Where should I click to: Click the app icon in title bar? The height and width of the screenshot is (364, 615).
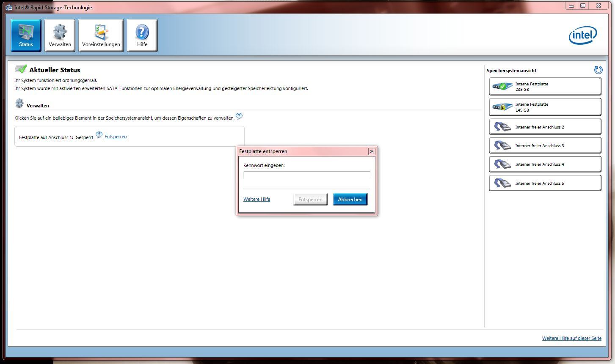(9, 7)
